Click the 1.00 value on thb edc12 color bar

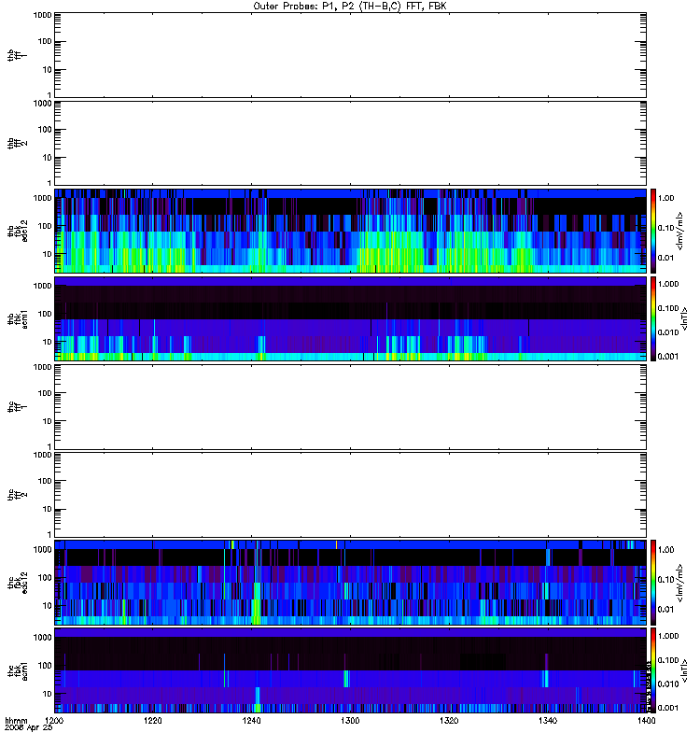point(666,198)
